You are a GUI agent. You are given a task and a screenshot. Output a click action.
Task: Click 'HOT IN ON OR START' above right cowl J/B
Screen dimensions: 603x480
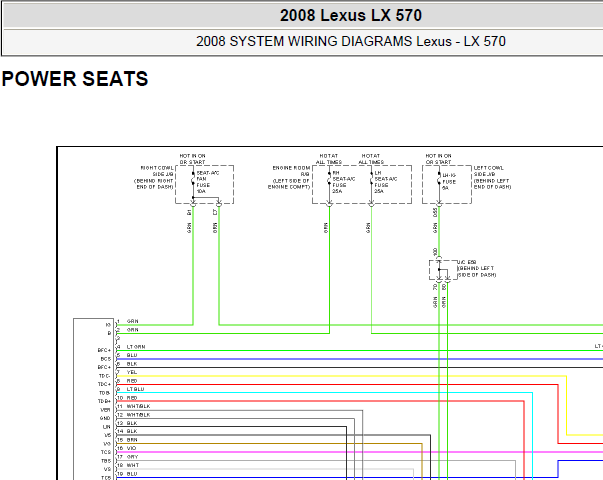tap(192, 159)
